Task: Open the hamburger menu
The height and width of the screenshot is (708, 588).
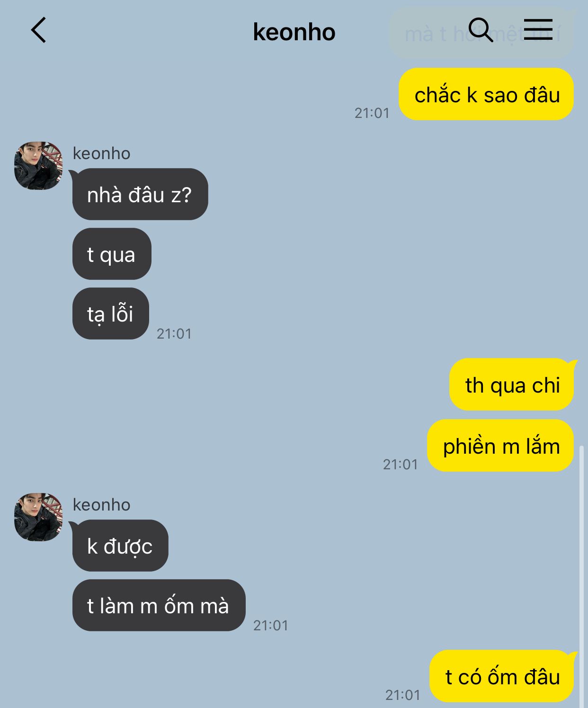Action: pos(538,29)
